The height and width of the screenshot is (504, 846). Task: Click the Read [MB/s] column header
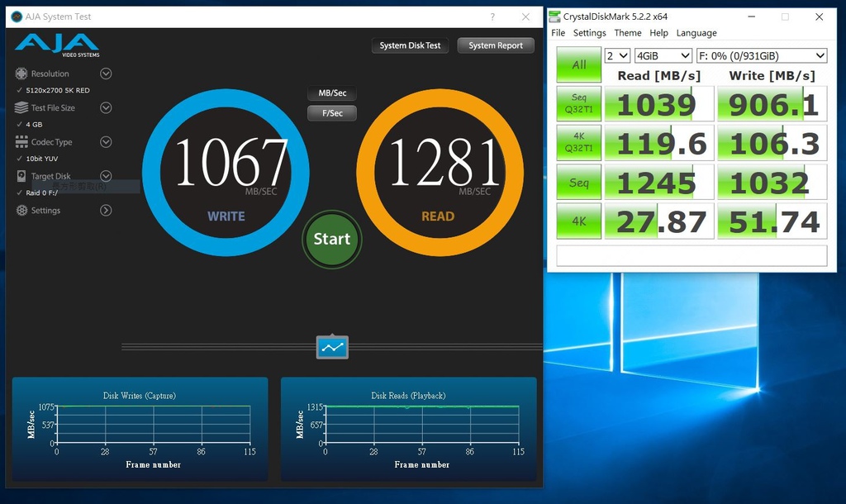click(658, 75)
